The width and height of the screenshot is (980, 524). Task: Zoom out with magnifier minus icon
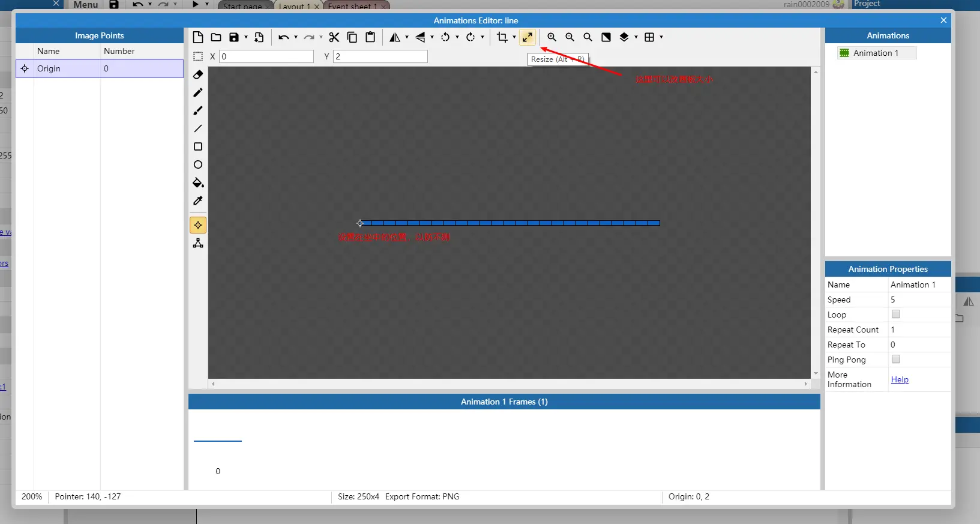click(x=570, y=37)
